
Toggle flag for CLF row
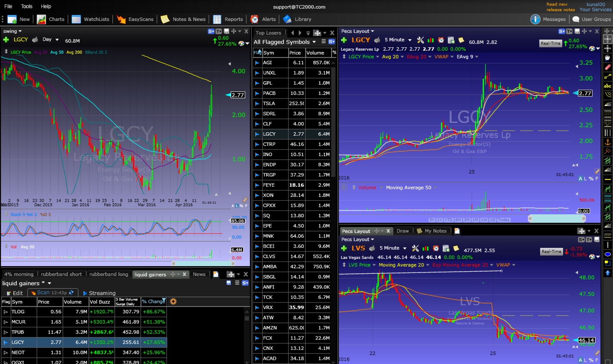pos(257,124)
